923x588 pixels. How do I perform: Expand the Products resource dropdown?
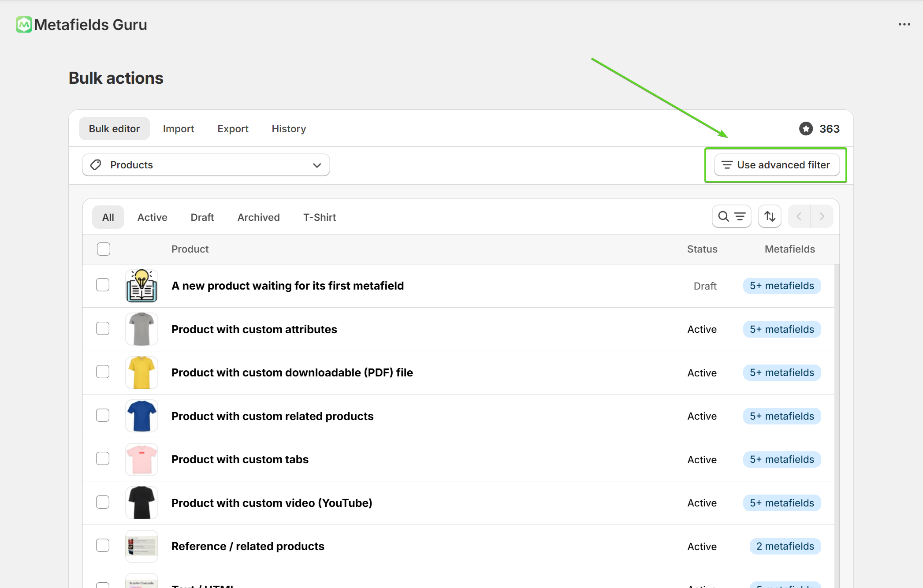point(316,165)
